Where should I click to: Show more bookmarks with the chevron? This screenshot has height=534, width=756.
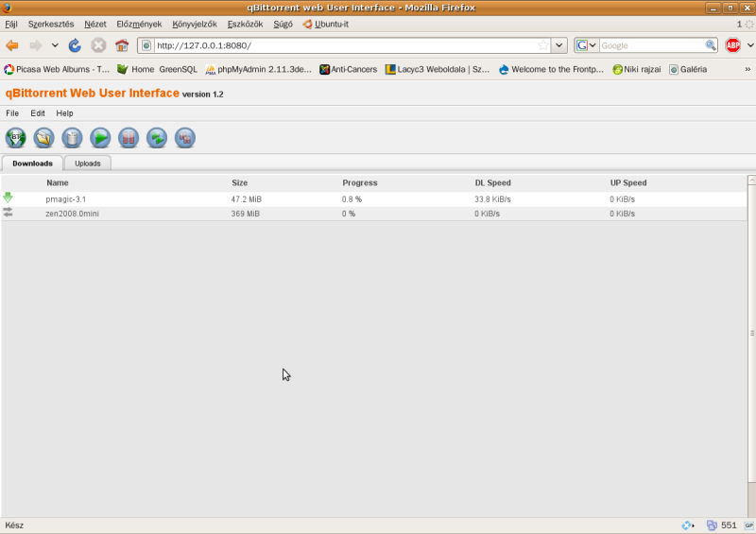pyautogui.click(x=747, y=69)
